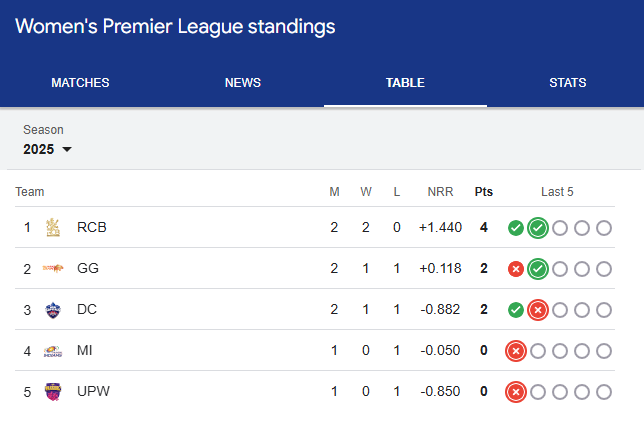
Task: Click DC's red loss indicator
Action: pos(538,310)
